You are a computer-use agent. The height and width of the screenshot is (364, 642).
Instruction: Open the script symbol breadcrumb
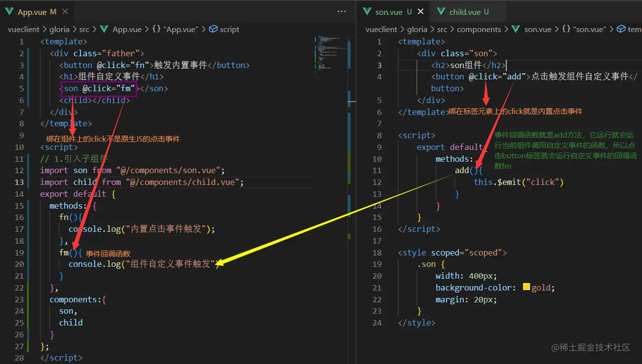(225, 30)
